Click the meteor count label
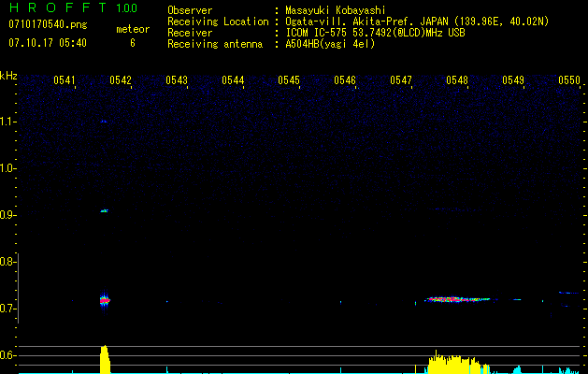Viewport: 588px width, 374px height. (x=133, y=29)
